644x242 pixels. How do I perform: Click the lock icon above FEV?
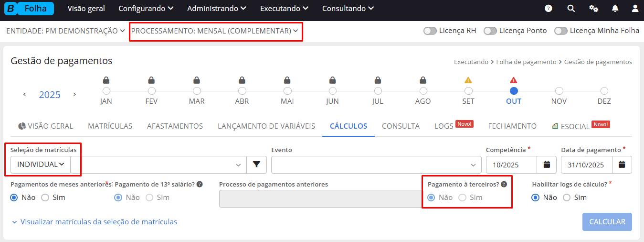click(x=151, y=80)
